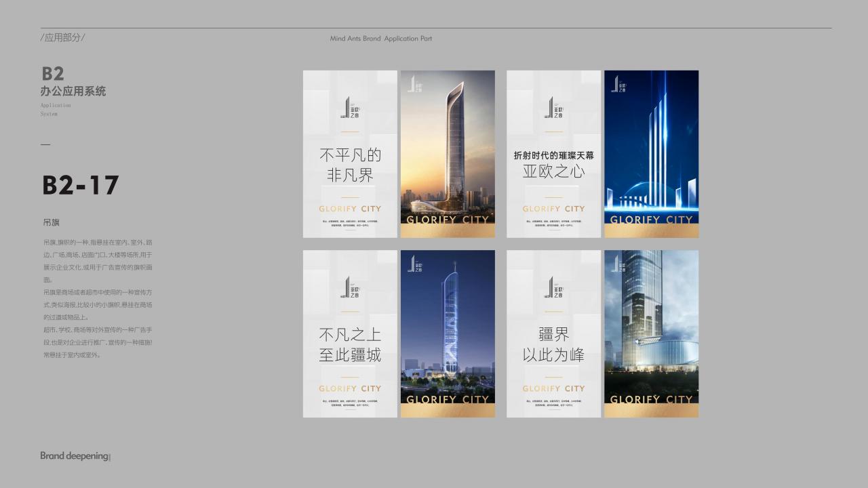
Task: Click the logo on the "疆界 以此为峰" banner
Action: pos(553,287)
